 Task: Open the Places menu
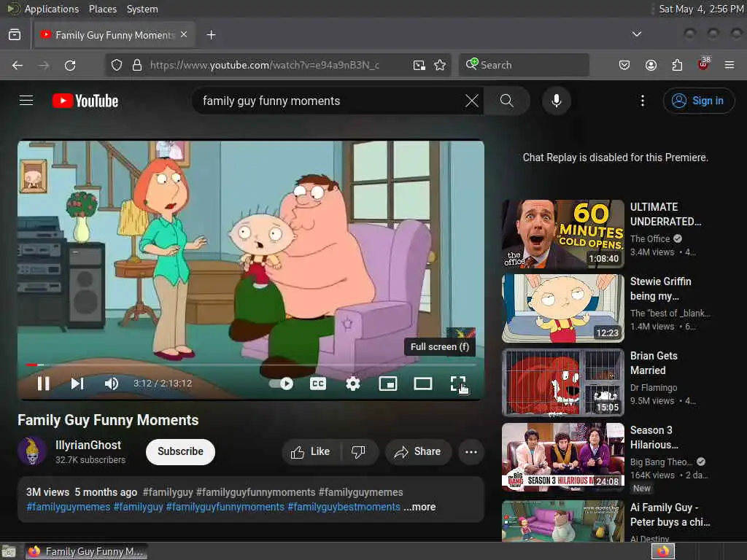pos(102,9)
